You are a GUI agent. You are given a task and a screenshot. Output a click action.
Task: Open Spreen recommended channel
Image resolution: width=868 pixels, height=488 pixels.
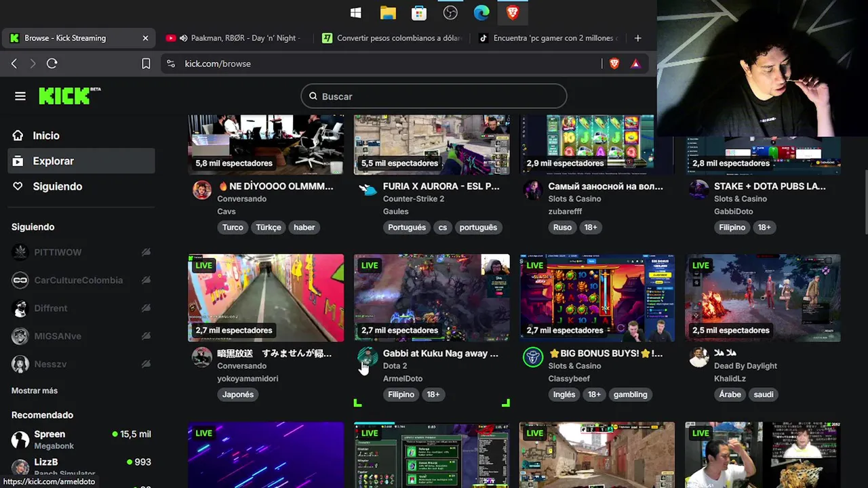81,439
